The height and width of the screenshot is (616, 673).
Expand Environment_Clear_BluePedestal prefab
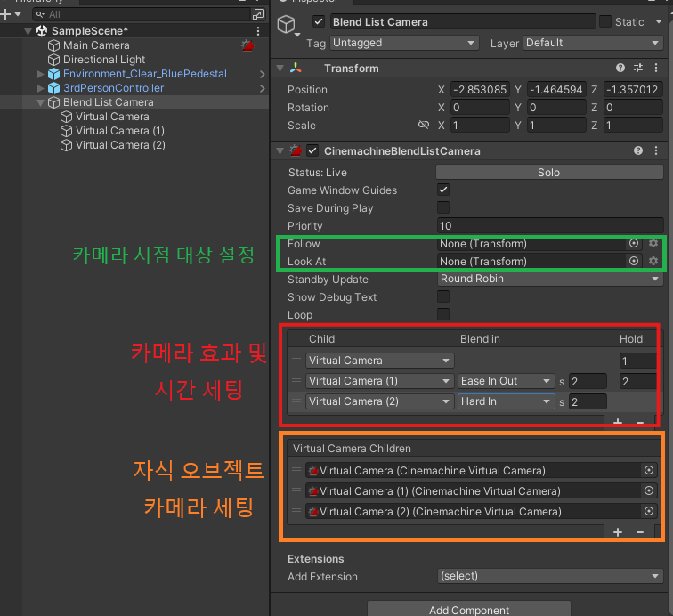[x=41, y=74]
